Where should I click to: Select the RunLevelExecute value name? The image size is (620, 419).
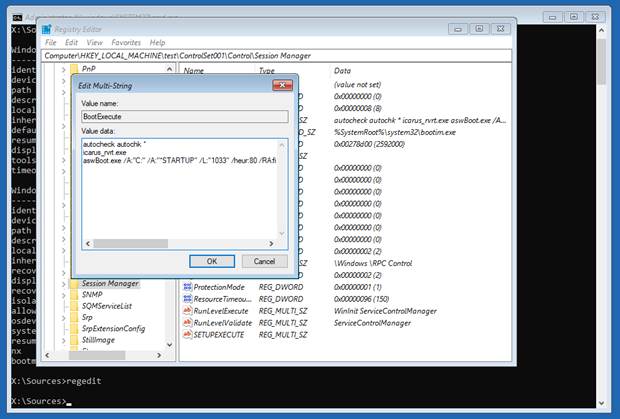pyautogui.click(x=221, y=311)
